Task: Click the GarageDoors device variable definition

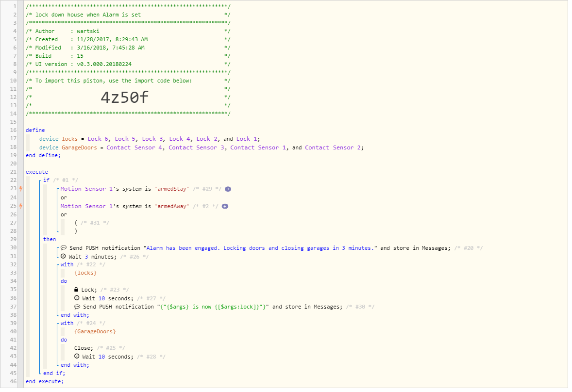Action: 79,147
